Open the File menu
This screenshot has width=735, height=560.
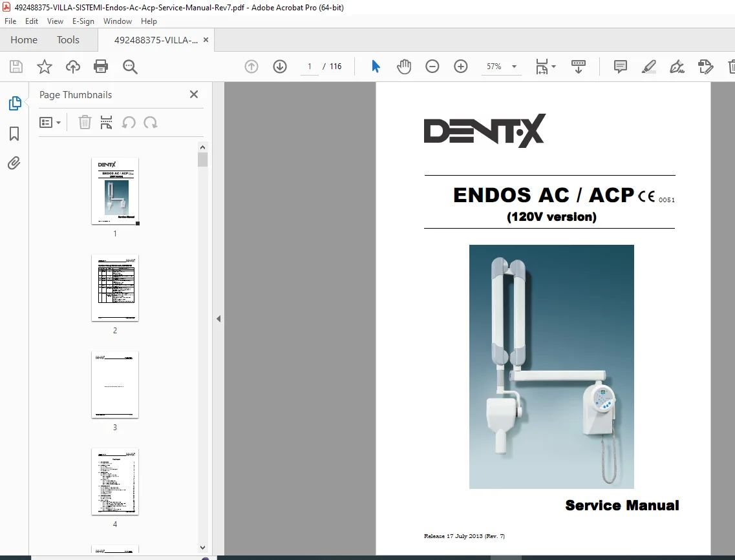[10, 21]
